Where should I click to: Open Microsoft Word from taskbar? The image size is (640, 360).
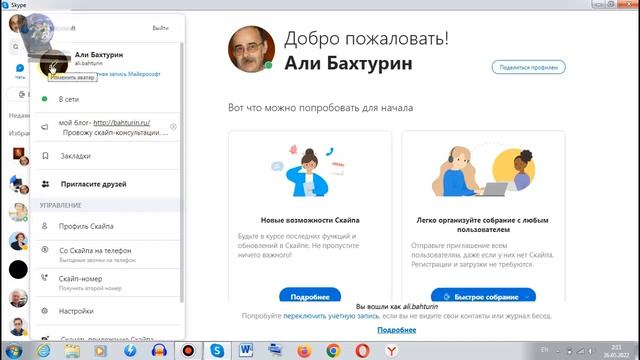tap(246, 351)
